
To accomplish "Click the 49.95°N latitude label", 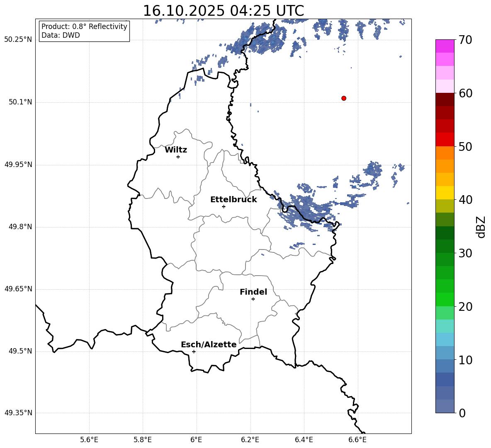I will point(18,165).
